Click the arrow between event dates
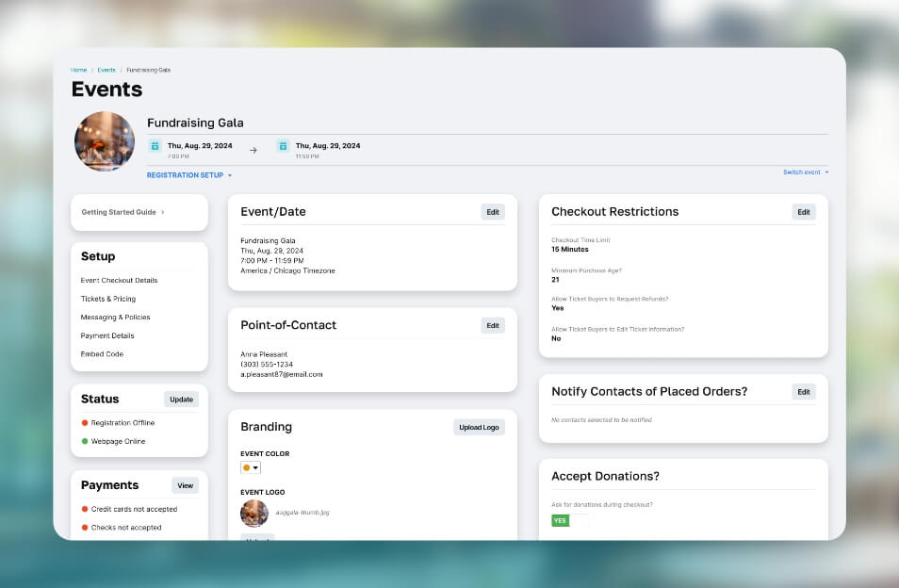Screen dimensions: 899x588 coord(253,150)
